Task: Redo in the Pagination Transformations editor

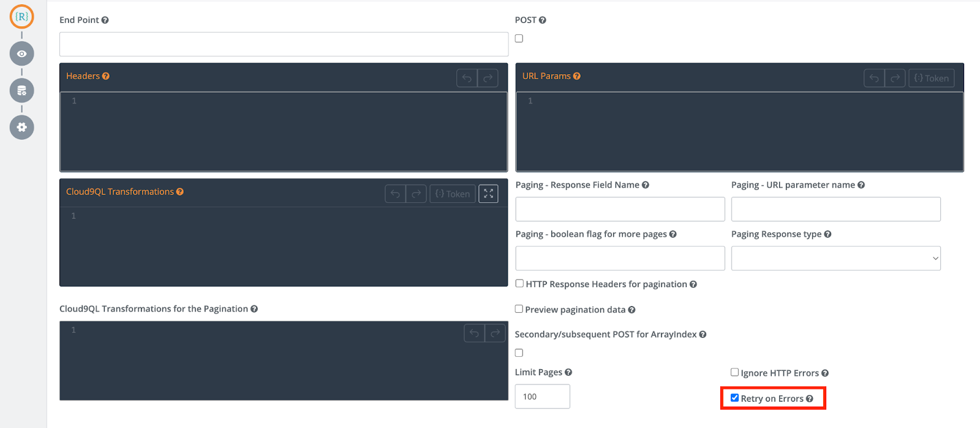Action: (495, 333)
